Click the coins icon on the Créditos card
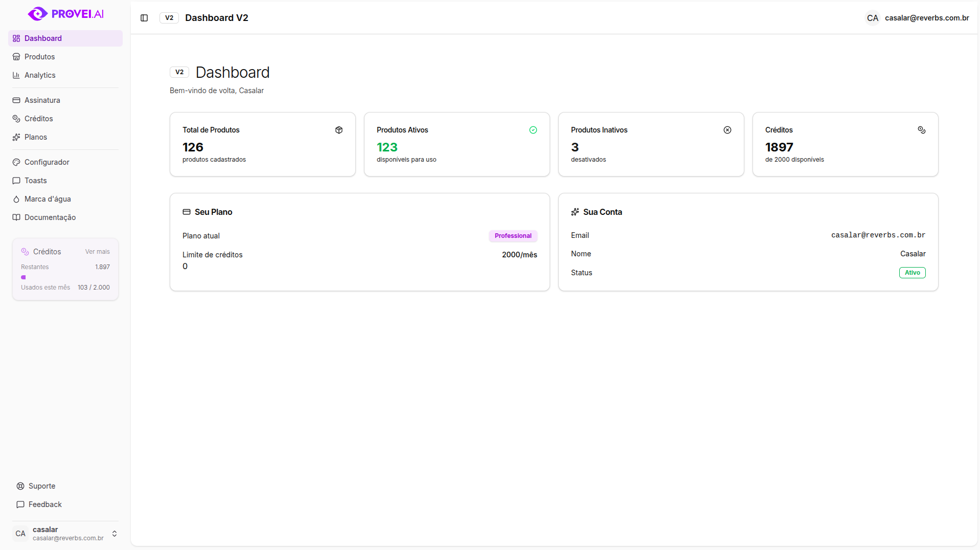The image size is (980, 550). 922,130
